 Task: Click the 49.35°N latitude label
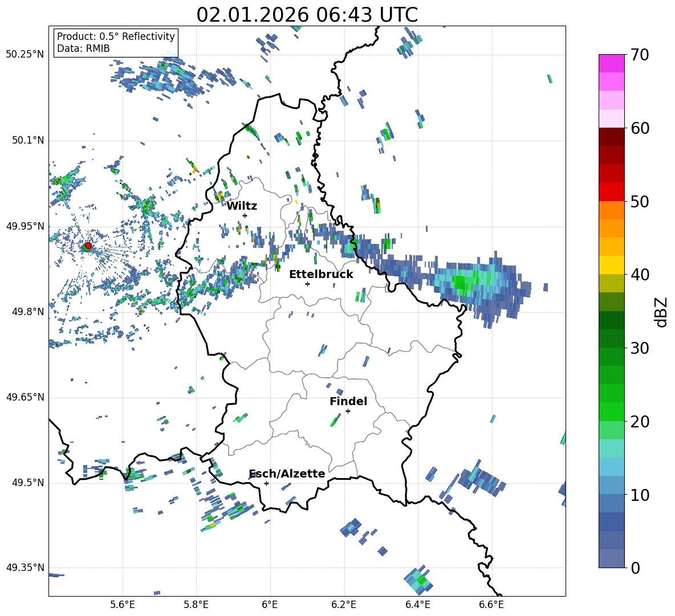[x=25, y=568]
